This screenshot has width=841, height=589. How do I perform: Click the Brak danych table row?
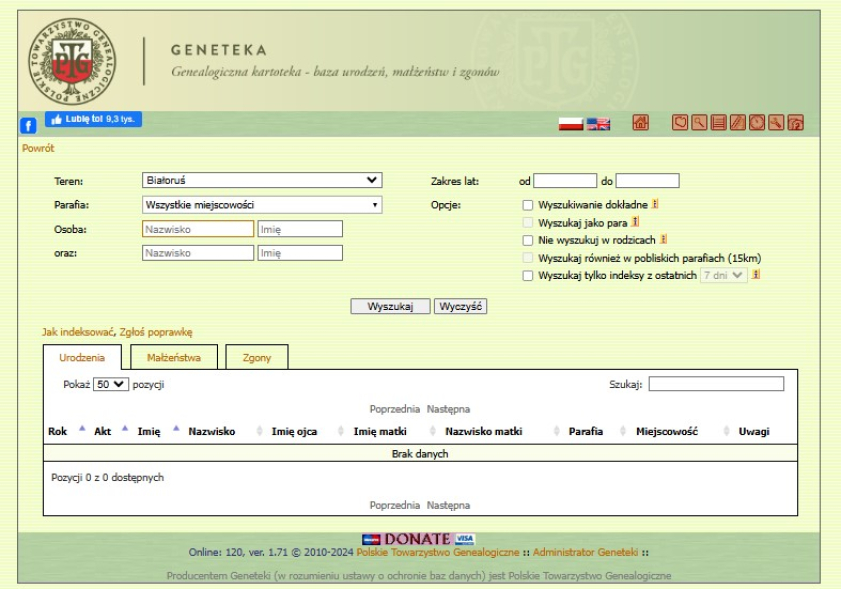tap(420, 454)
